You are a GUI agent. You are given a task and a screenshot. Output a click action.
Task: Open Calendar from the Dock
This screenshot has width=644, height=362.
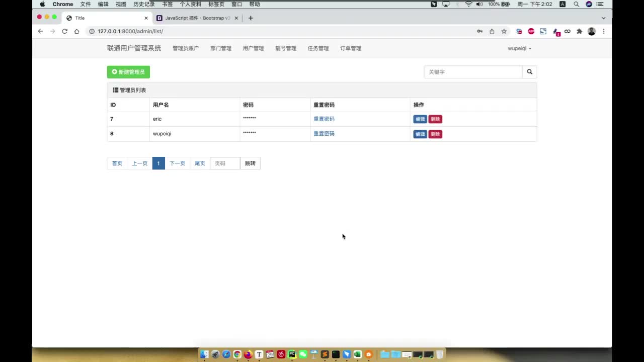pyautogui.click(x=270, y=354)
